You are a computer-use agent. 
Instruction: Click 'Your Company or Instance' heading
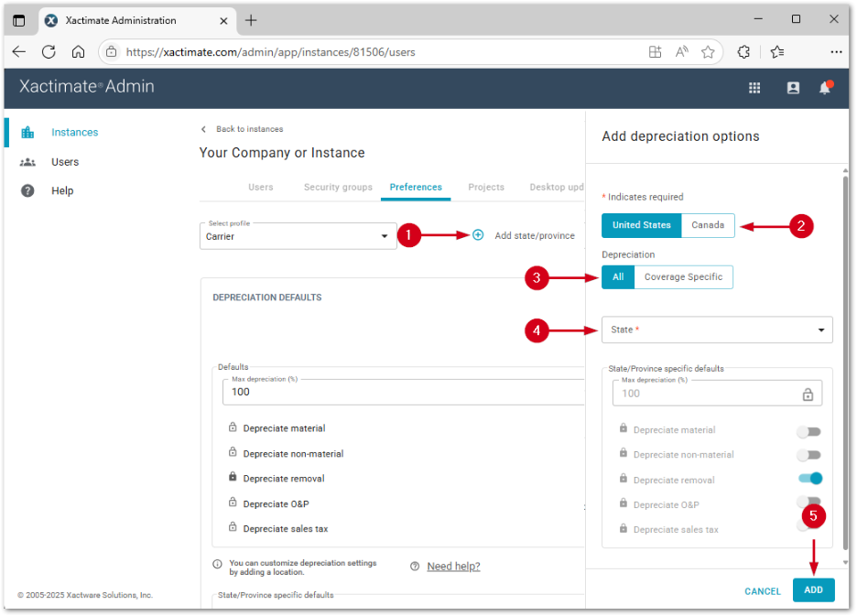click(282, 153)
